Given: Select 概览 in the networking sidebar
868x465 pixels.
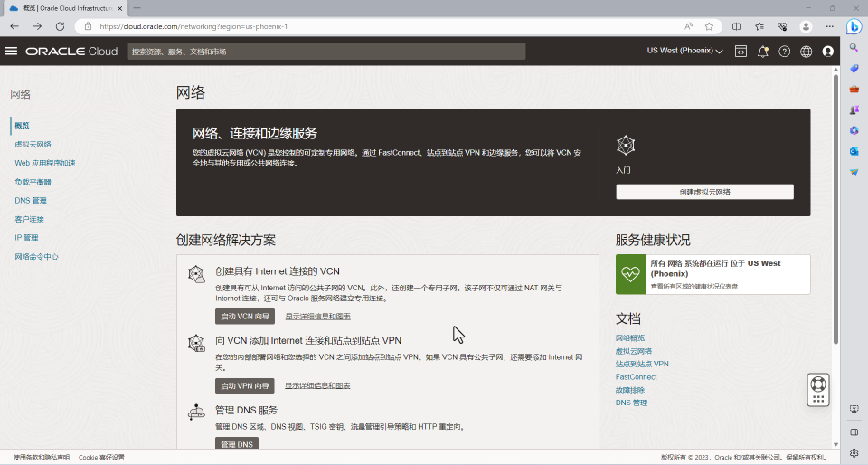Looking at the screenshot, I should (22, 126).
